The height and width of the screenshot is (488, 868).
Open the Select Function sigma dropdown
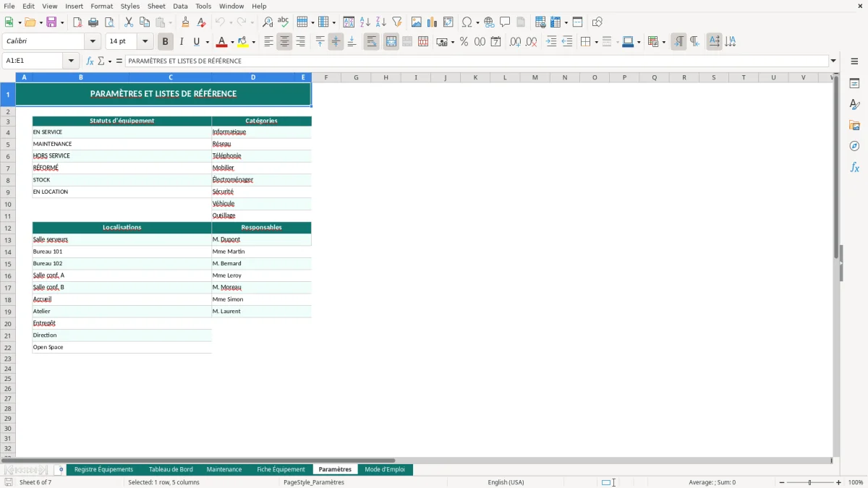pyautogui.click(x=110, y=61)
